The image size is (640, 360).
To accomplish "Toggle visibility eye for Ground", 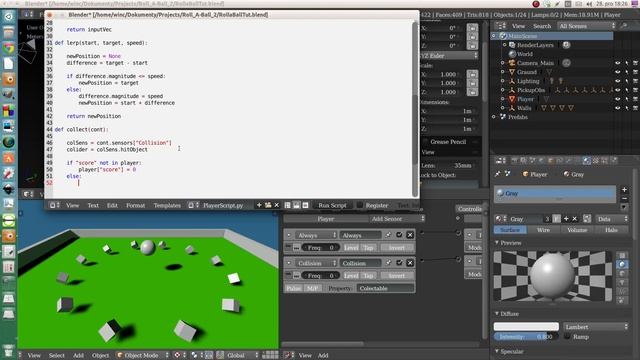I will (618, 72).
